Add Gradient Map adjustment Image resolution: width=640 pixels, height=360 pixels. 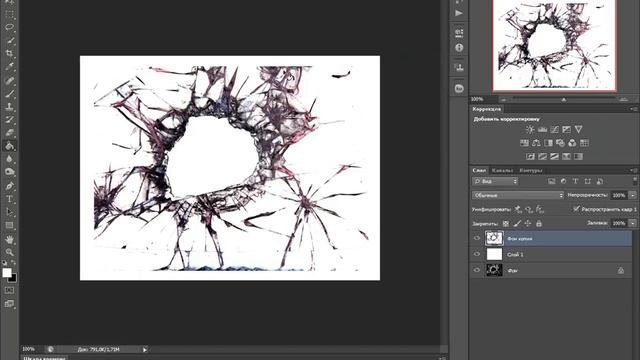pos(578,156)
